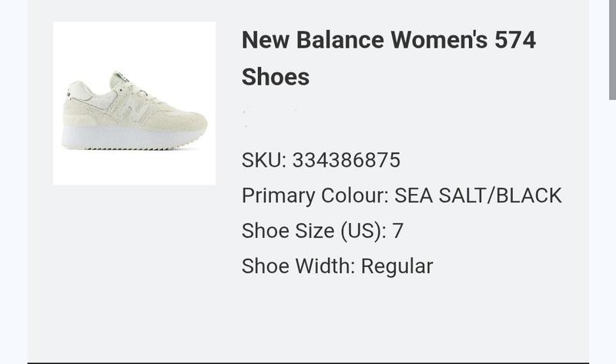Click the number 574 in the product title
Viewport: 616px width, 364px height.
click(515, 40)
